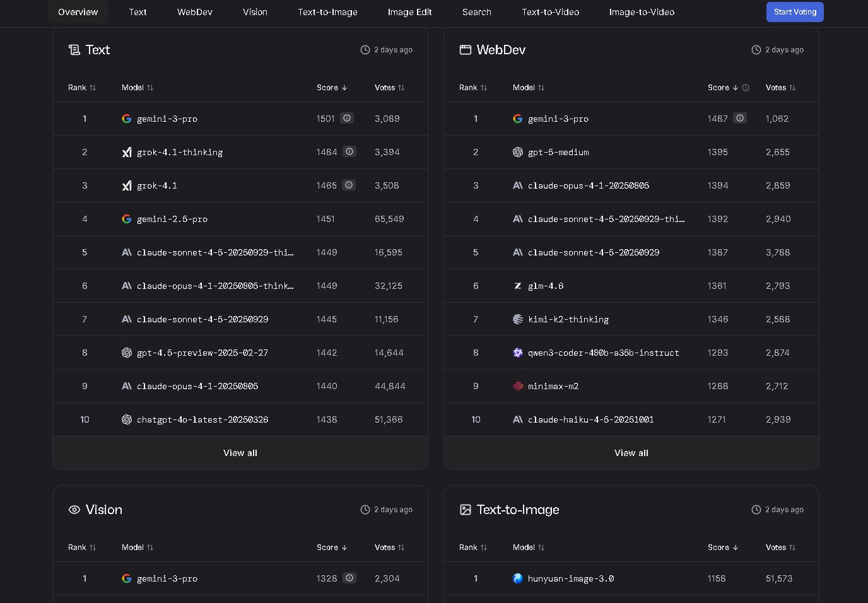Select the Search tab
The width and height of the screenshot is (868, 603).
point(477,12)
